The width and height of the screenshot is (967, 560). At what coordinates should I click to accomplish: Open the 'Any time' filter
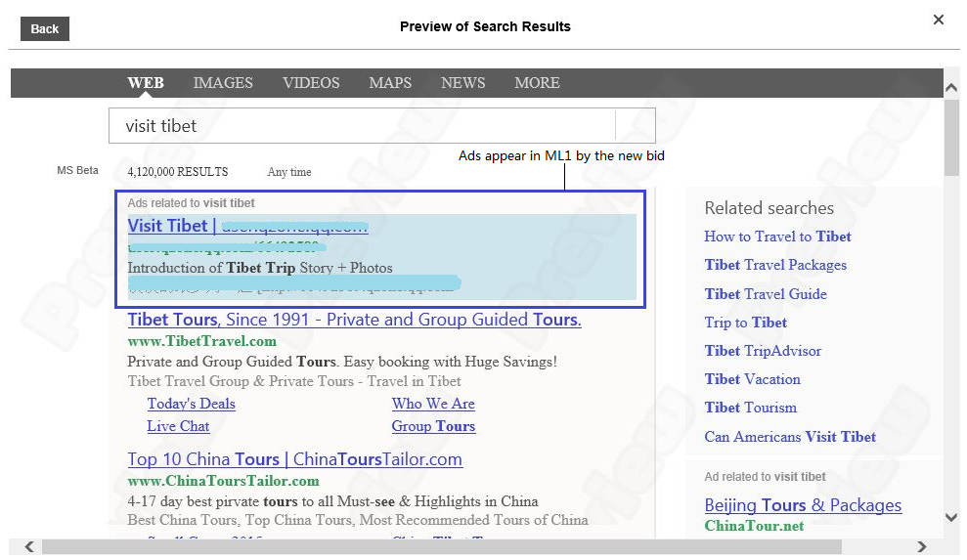289,172
